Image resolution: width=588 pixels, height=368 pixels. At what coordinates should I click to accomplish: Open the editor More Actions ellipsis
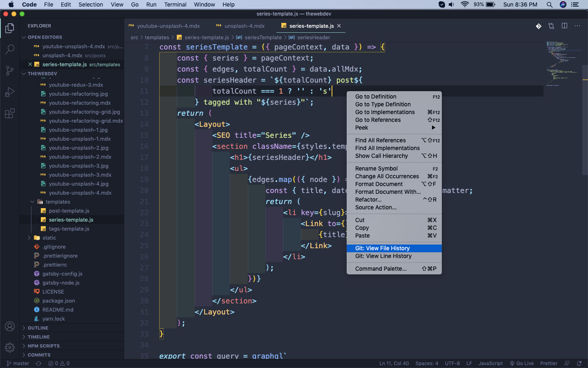[577, 26]
